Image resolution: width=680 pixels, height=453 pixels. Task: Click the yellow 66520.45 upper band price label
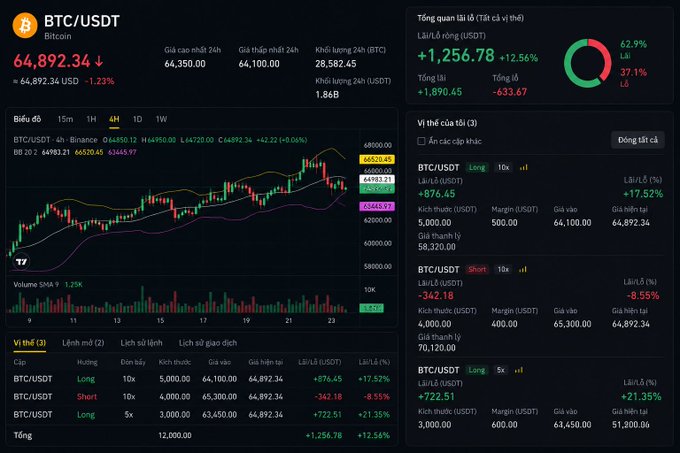[377, 160]
